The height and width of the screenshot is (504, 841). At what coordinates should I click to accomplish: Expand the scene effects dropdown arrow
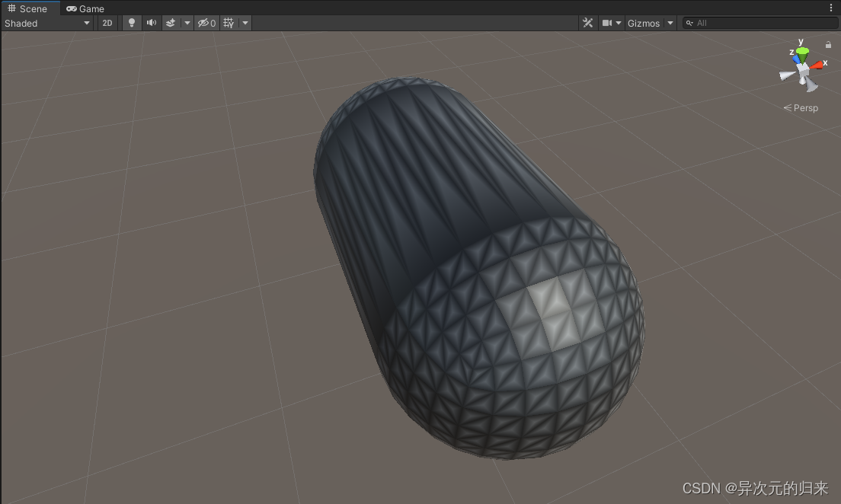(187, 23)
